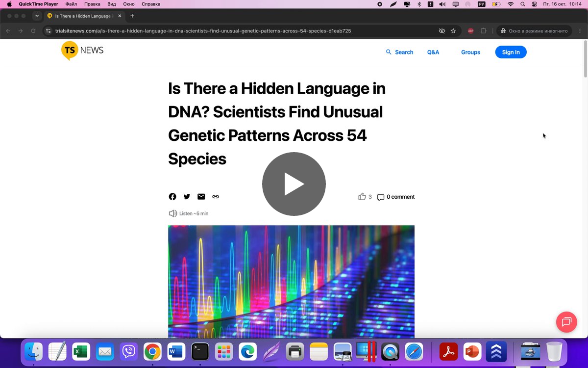Expand the tab search dropdown arrow
Screen dimensions: 588x368
(37, 16)
